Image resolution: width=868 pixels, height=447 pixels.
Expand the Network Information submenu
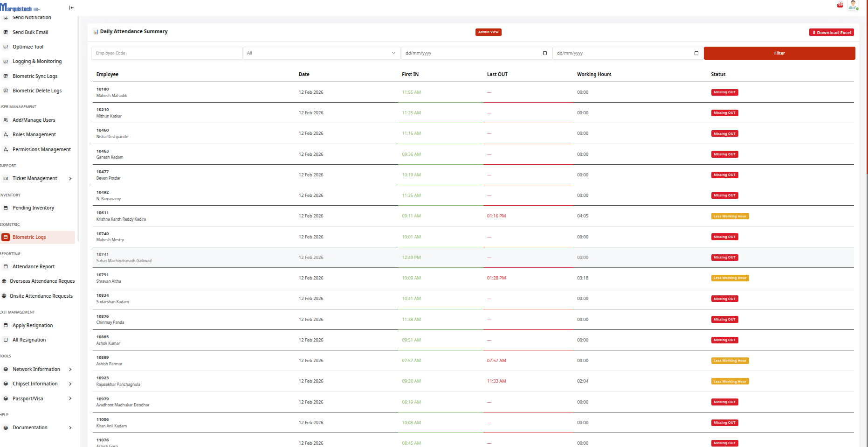tap(70, 370)
